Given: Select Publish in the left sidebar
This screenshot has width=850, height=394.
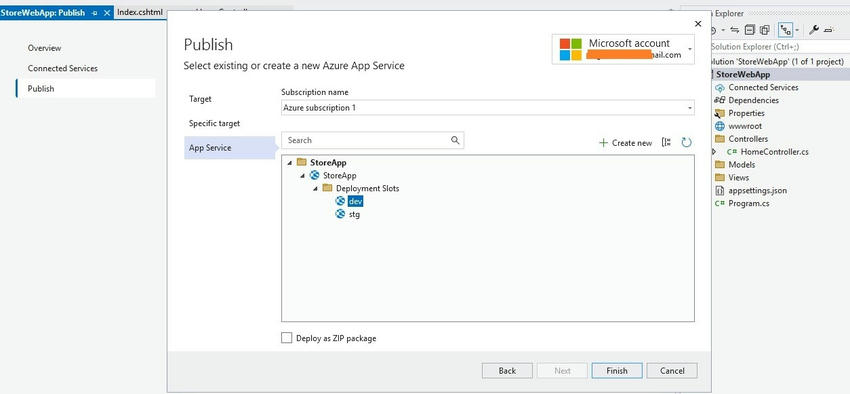Looking at the screenshot, I should 86,88.
